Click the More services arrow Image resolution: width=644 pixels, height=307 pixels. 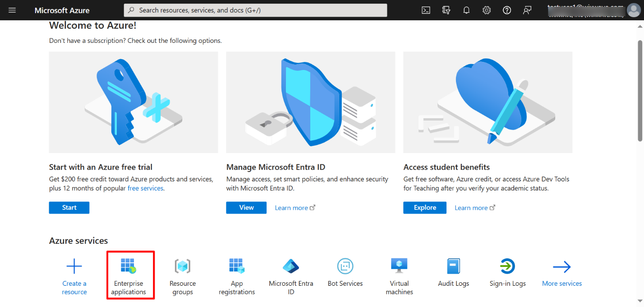(x=561, y=267)
